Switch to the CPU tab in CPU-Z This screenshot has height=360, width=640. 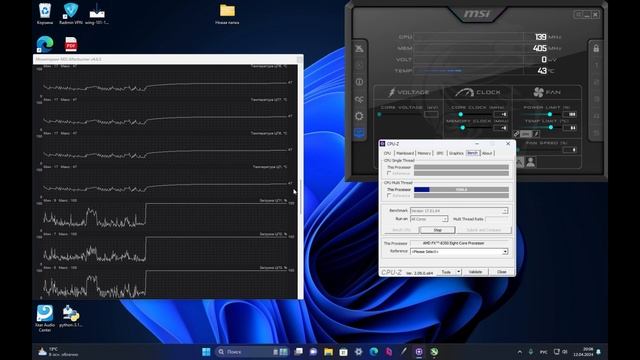click(387, 153)
